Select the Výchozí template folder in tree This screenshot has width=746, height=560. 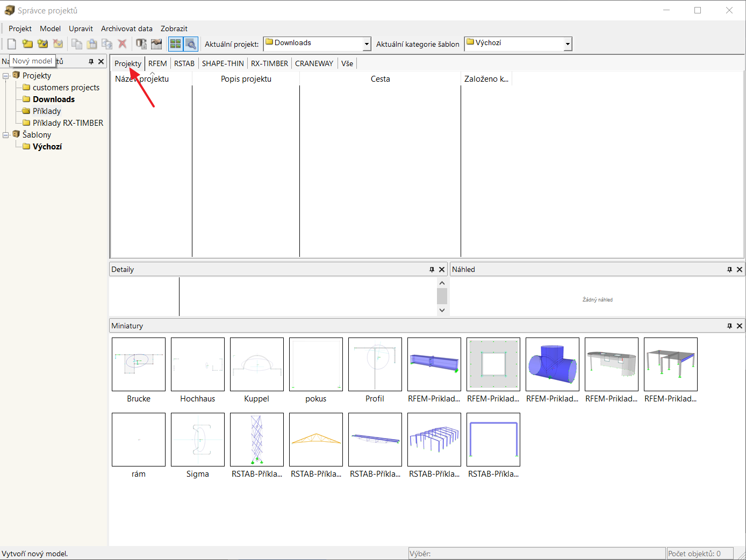pos(47,147)
